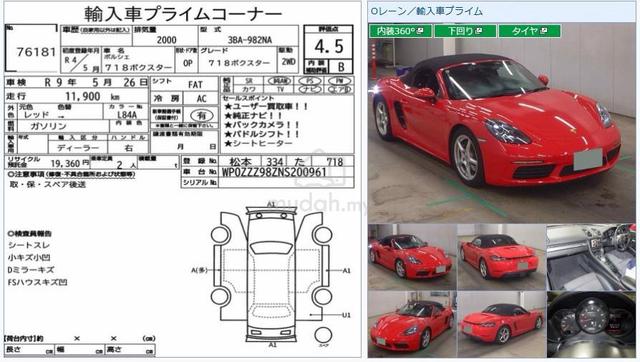640x362 pixels.
Task: Click the 'OP' door shape value
Action: click(x=187, y=63)
